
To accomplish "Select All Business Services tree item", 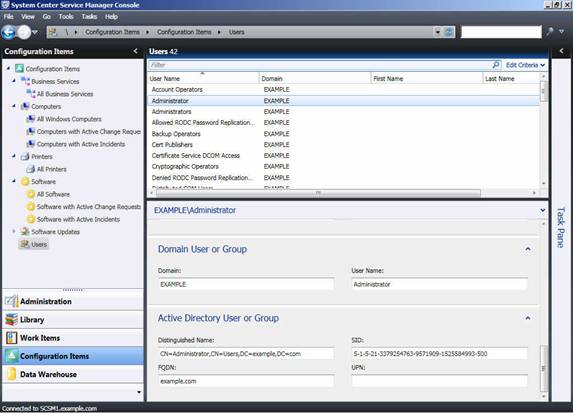I will pyautogui.click(x=65, y=94).
